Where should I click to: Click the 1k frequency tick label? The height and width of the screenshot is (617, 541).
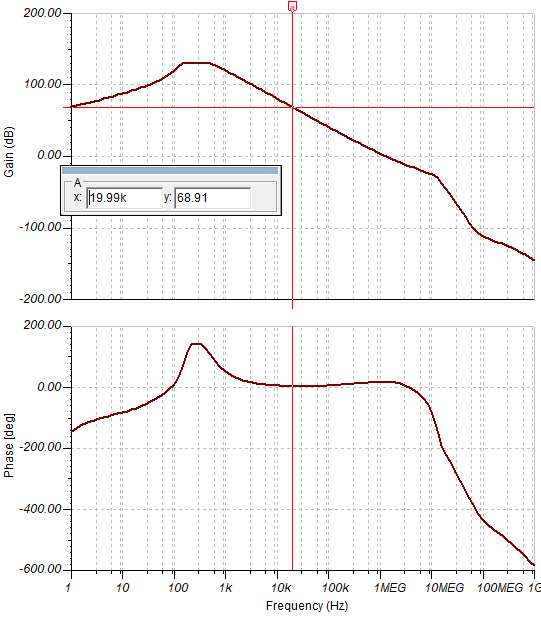pos(225,588)
